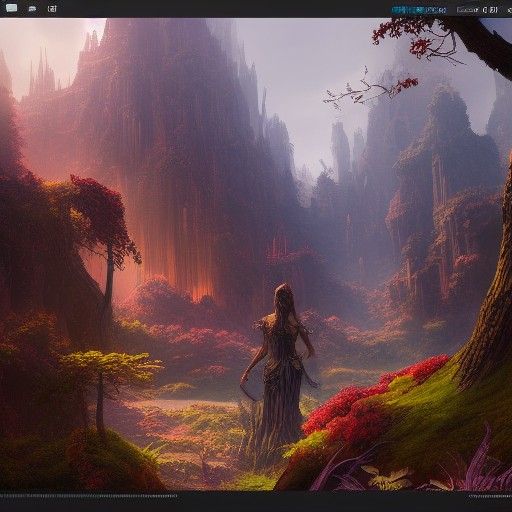Click the bracket-shaped icon near the top-right corner
This screenshot has width=512, height=512.
click(x=490, y=10)
